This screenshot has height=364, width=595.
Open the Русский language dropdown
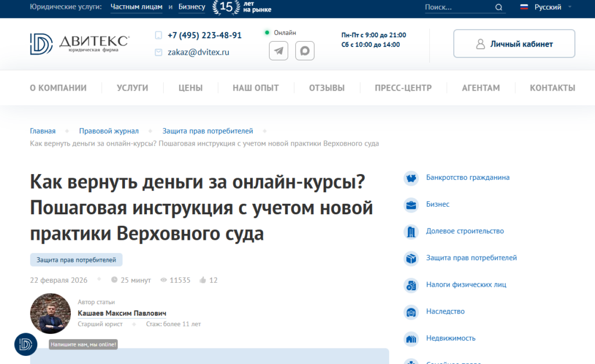pos(546,8)
